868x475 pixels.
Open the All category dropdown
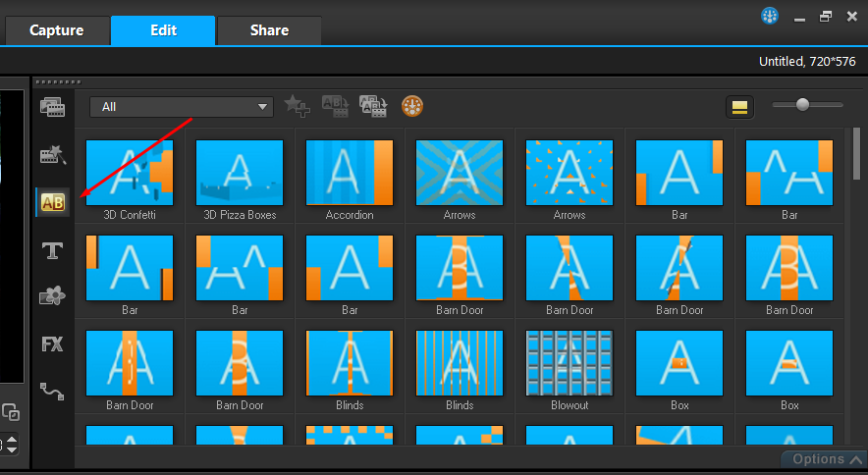click(x=182, y=106)
